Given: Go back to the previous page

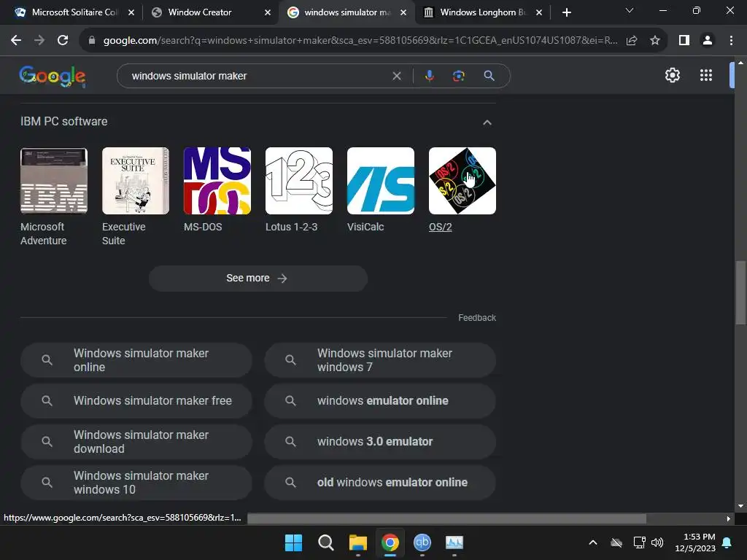Looking at the screenshot, I should tap(16, 41).
